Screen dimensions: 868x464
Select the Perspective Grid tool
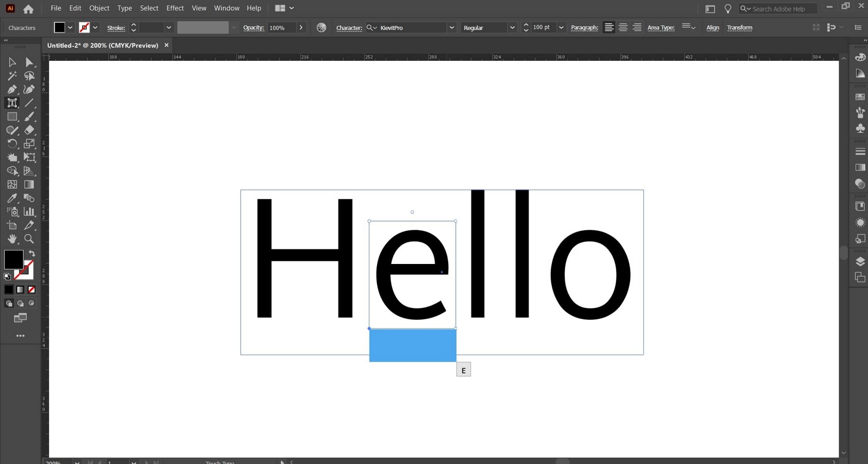click(29, 171)
